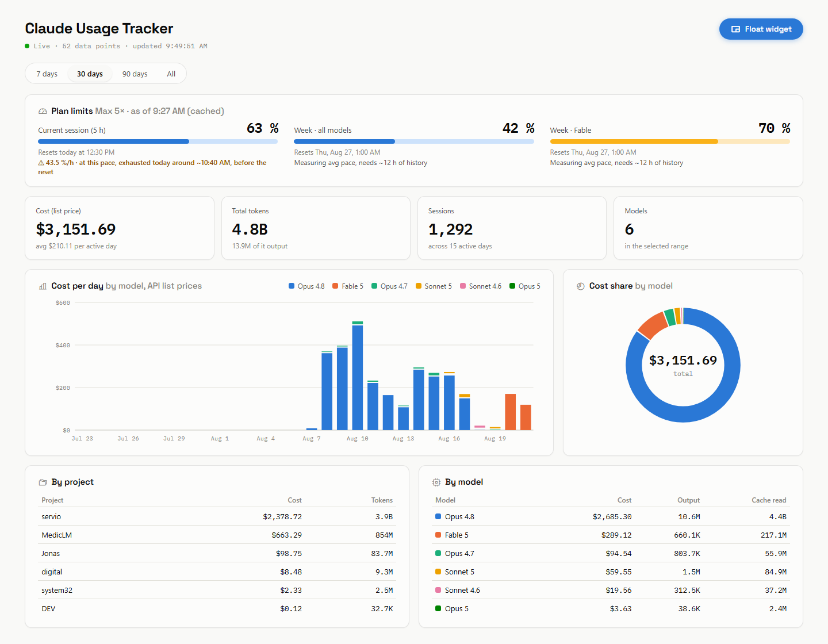Click the "13.9M of it output" text
The width and height of the screenshot is (828, 644).
(260, 246)
